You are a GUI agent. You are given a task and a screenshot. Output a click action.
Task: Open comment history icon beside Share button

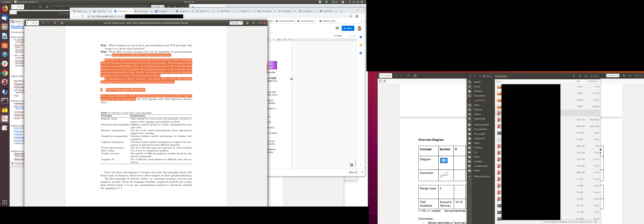(337, 28)
